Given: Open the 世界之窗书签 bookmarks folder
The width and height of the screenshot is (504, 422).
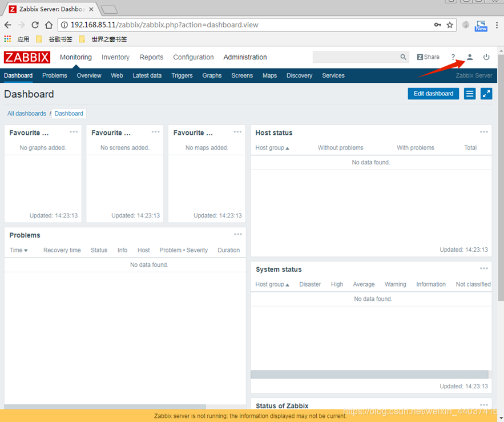Looking at the screenshot, I should [103, 39].
